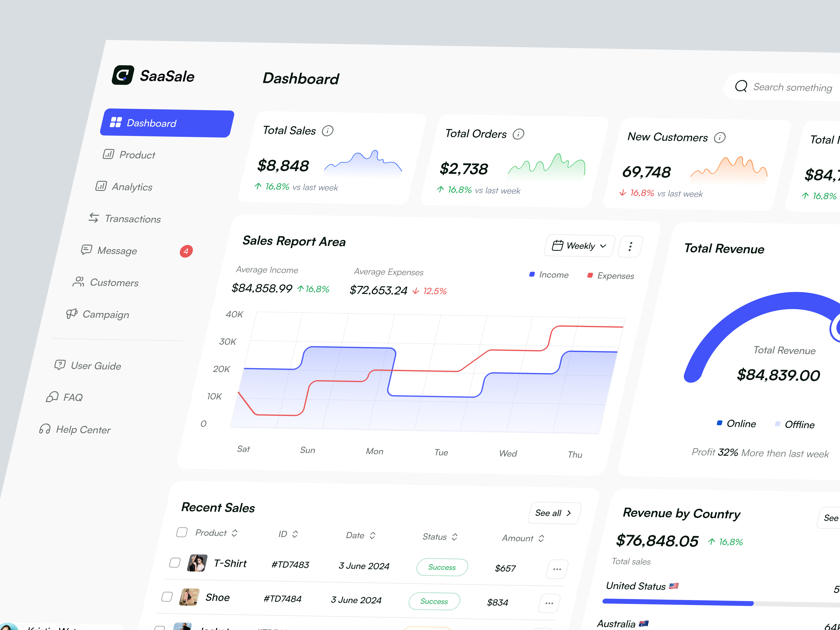Viewport: 840px width, 630px height.
Task: Select the Customers sidebar icon
Action: click(79, 282)
